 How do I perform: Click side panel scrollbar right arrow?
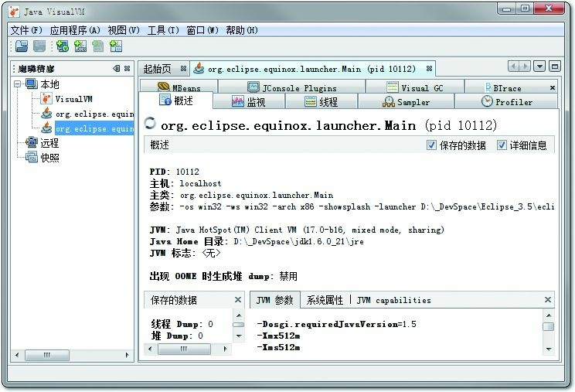pyautogui.click(x=127, y=355)
